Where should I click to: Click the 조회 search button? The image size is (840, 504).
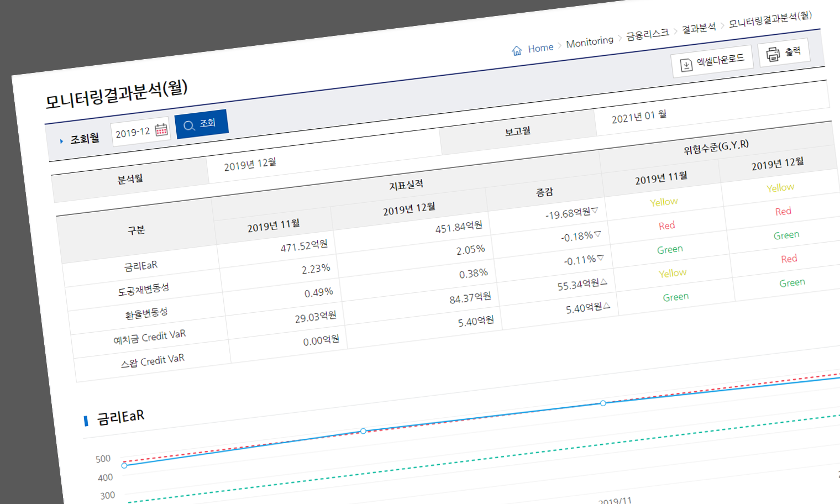(202, 124)
